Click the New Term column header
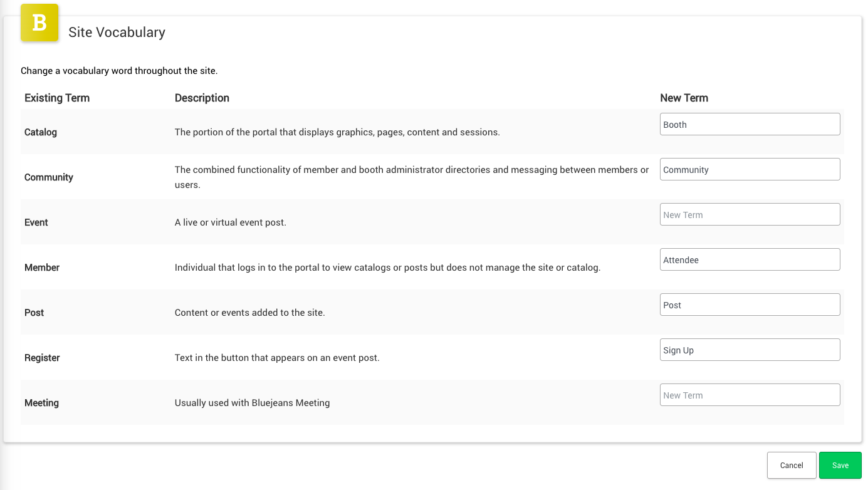Viewport: 868px width, 490px height. 684,98
